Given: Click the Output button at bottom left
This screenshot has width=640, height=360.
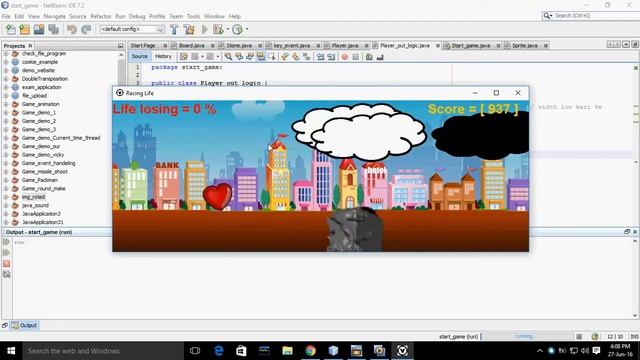Looking at the screenshot, I should click(24, 325).
